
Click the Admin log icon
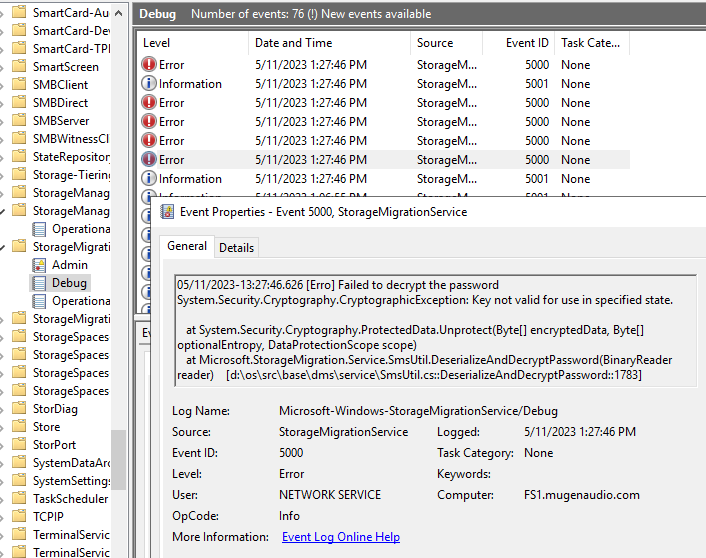click(x=39, y=265)
